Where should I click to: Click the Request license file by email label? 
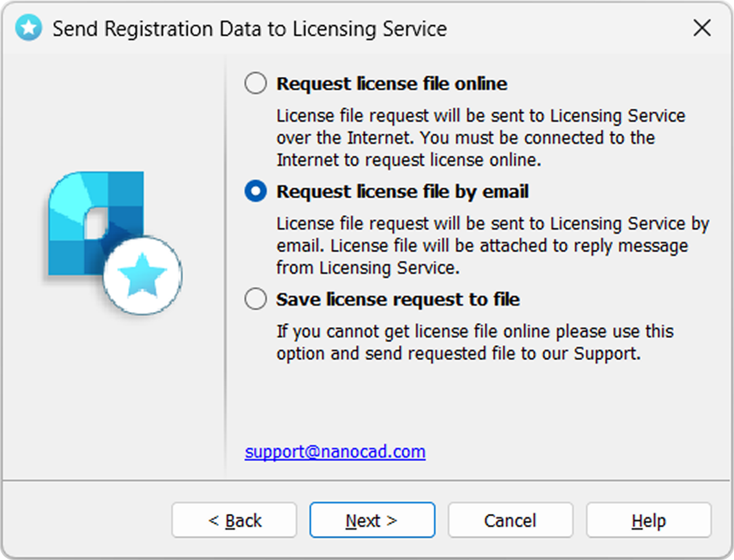[x=403, y=192]
